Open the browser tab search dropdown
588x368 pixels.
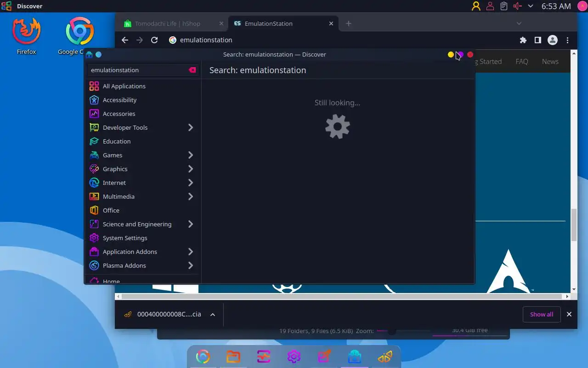click(x=519, y=23)
